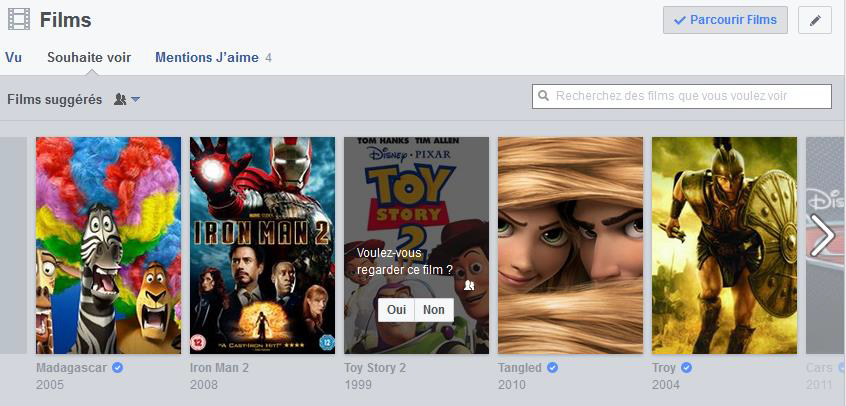The image size is (846, 406).
Task: Click verified badge next to Madagascar
Action: pos(117,368)
